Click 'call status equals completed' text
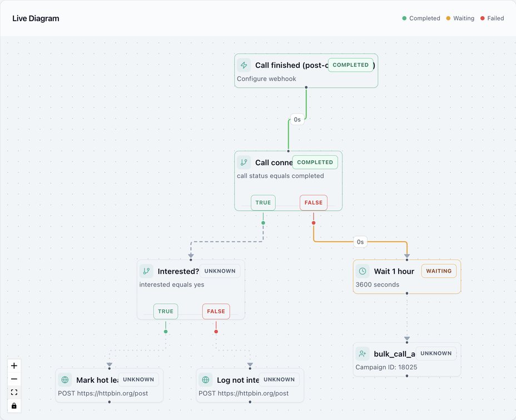This screenshot has height=420, width=516. [x=280, y=176]
